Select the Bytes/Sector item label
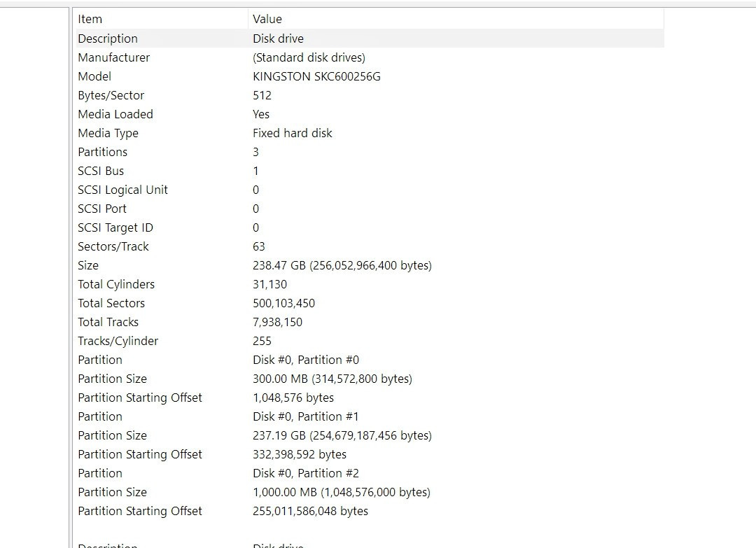 coord(111,95)
